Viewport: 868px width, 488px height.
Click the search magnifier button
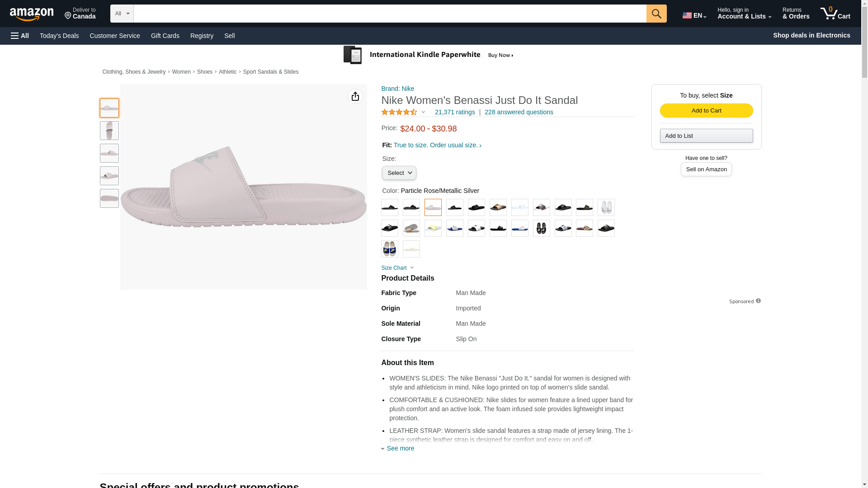656,14
